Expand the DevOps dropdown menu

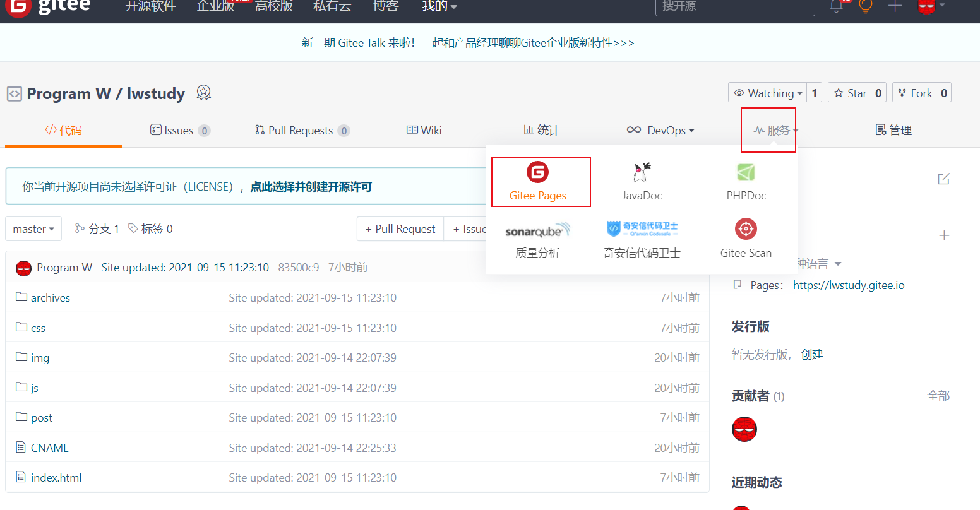pyautogui.click(x=660, y=130)
